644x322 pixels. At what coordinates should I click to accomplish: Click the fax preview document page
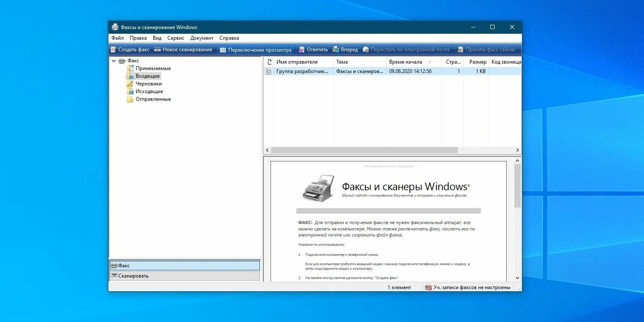(x=388, y=221)
